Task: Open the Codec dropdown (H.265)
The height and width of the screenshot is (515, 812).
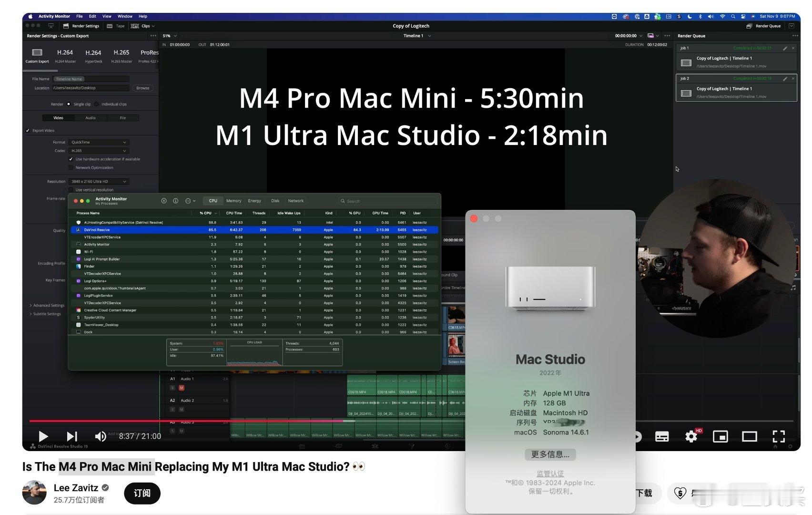Action: click(x=99, y=151)
